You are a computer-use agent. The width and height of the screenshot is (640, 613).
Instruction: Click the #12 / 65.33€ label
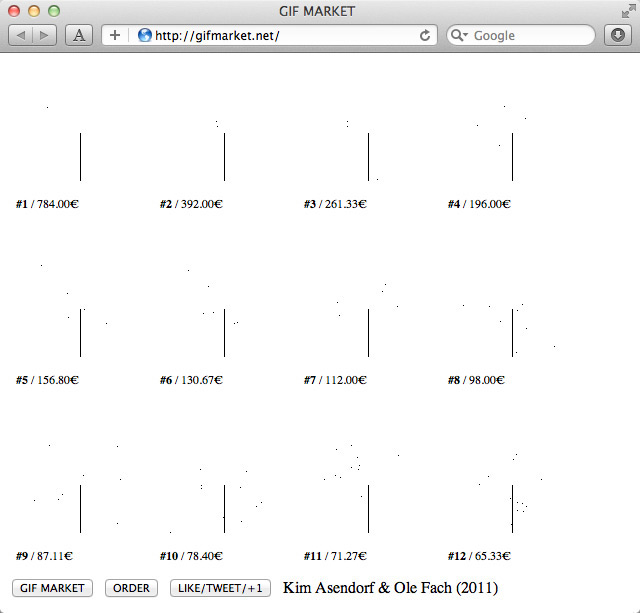[x=479, y=556]
